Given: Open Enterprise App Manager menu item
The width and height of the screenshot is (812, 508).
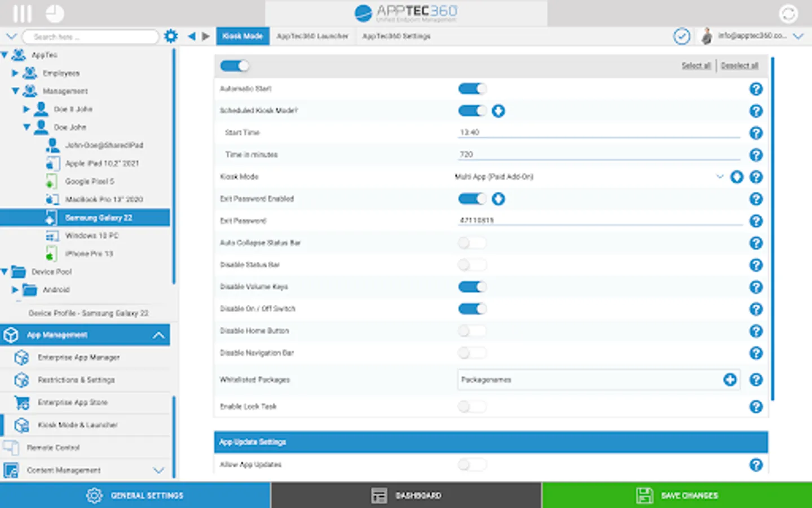Looking at the screenshot, I should (x=85, y=357).
